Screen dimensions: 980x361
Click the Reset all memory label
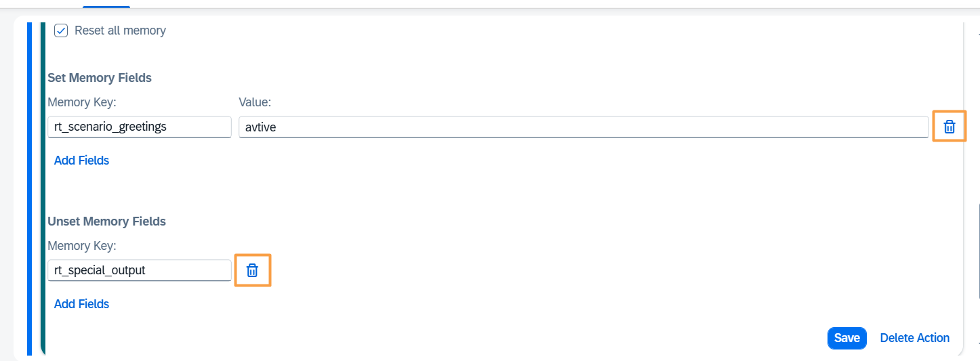click(120, 30)
